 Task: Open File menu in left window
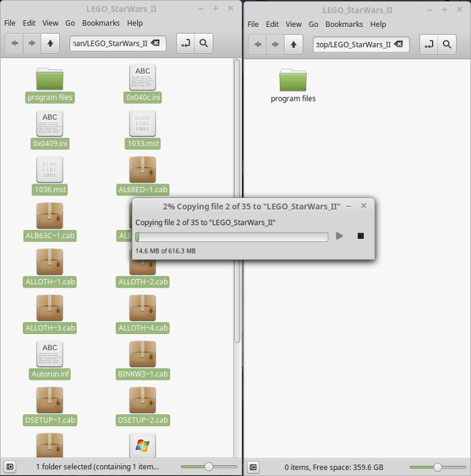[9, 23]
